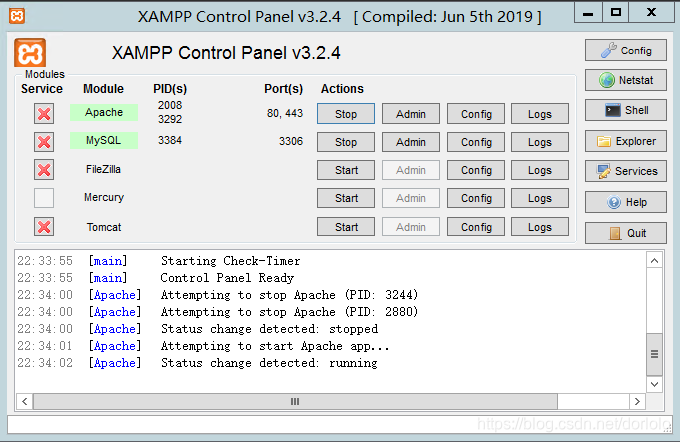Screen dimensions: 680x442
Task: Open the Tomcat Logs menu
Action: point(540,227)
